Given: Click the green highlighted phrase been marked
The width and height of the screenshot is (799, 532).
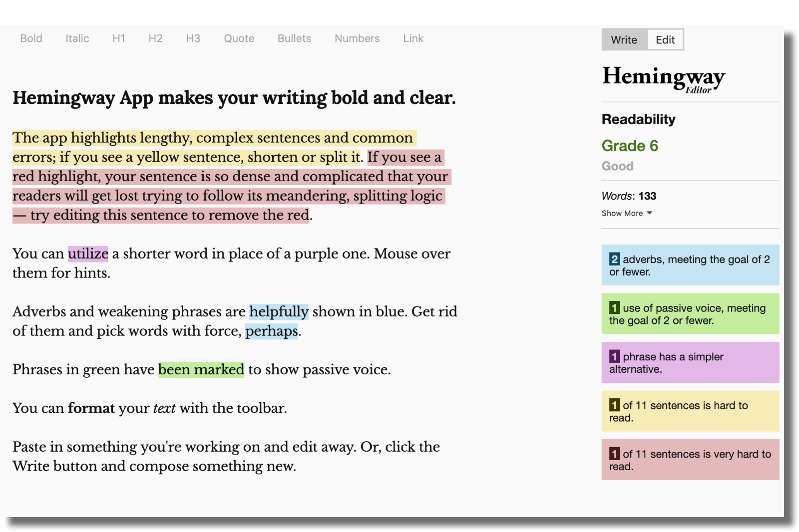Looking at the screenshot, I should [201, 370].
